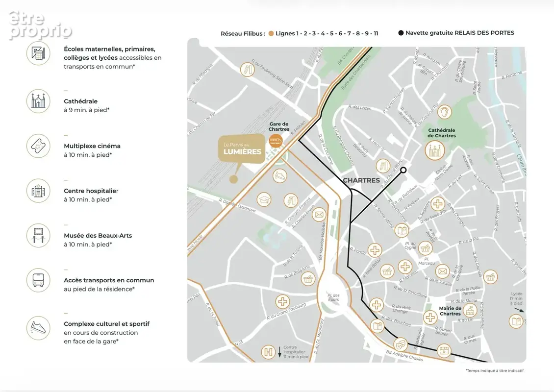Click the down arrow beside Centre Hospitalier 11 min
Image resolution: width=554 pixels, height=392 pixels.
279,352
